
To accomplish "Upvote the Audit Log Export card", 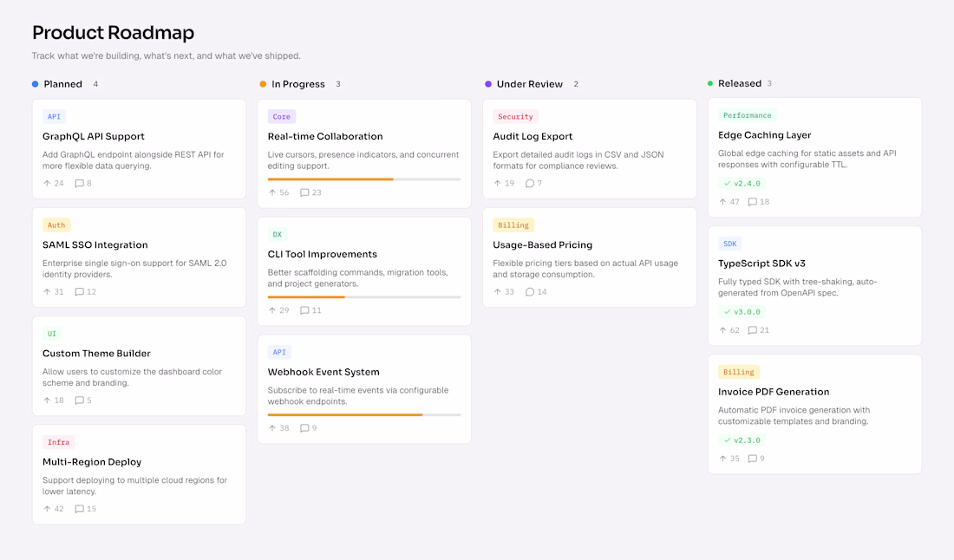I will [x=498, y=184].
